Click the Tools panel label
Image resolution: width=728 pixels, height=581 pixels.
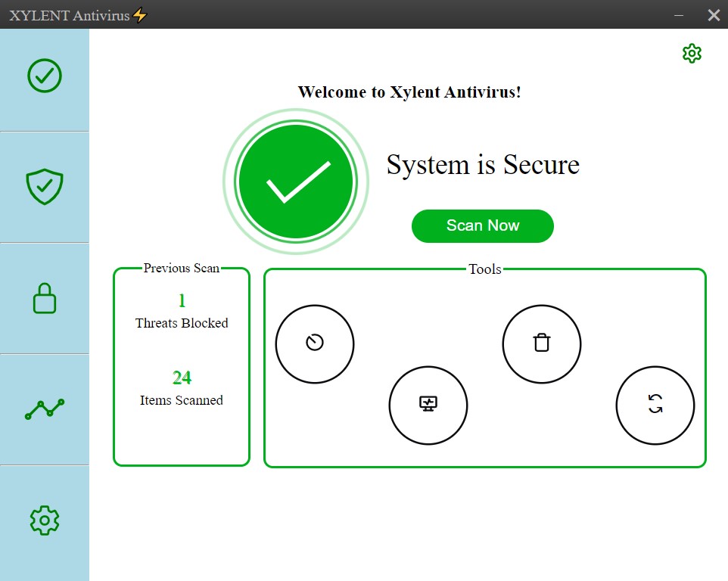point(485,269)
